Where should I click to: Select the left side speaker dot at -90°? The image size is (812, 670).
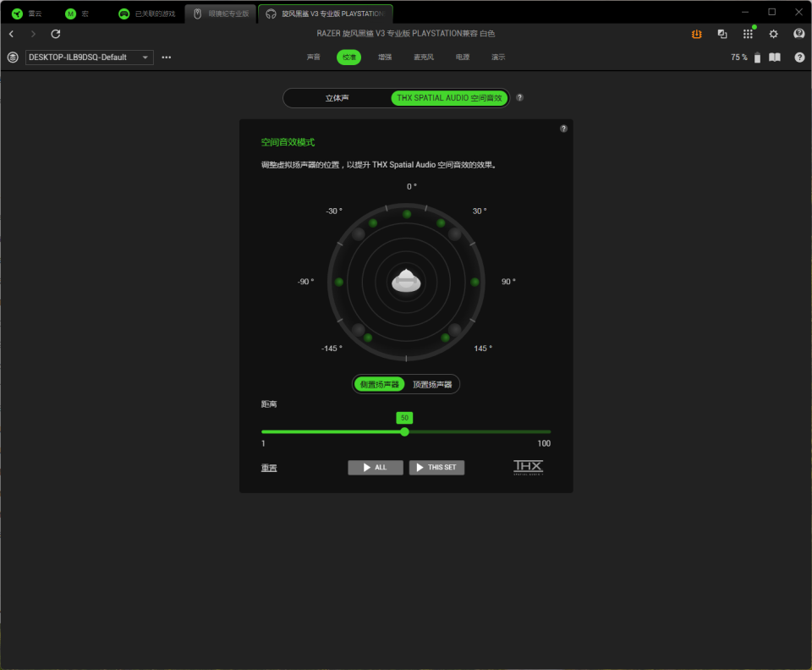pyautogui.click(x=339, y=282)
